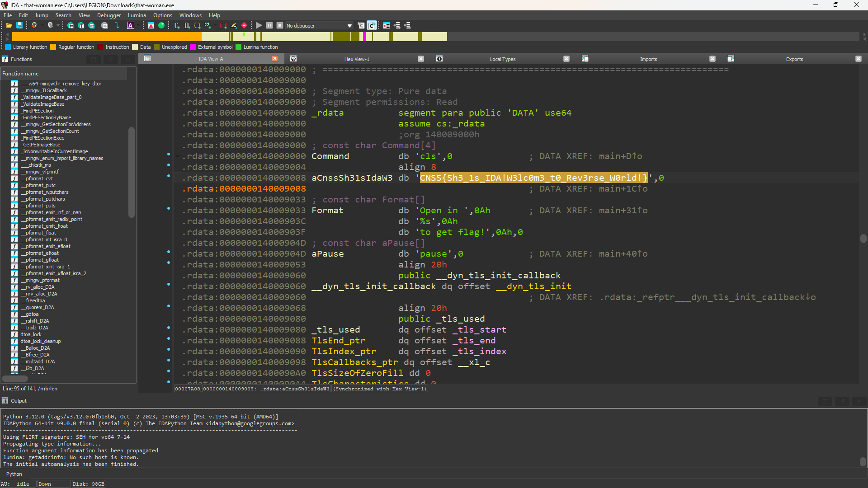Viewport: 868px width, 488px height.
Task: Open the dropdown next to forward arrow
Action: click(58, 26)
